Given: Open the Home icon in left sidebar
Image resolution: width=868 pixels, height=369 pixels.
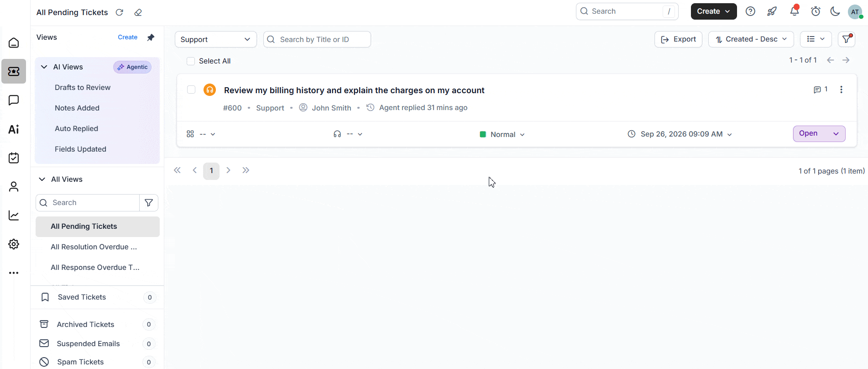Looking at the screenshot, I should (14, 42).
